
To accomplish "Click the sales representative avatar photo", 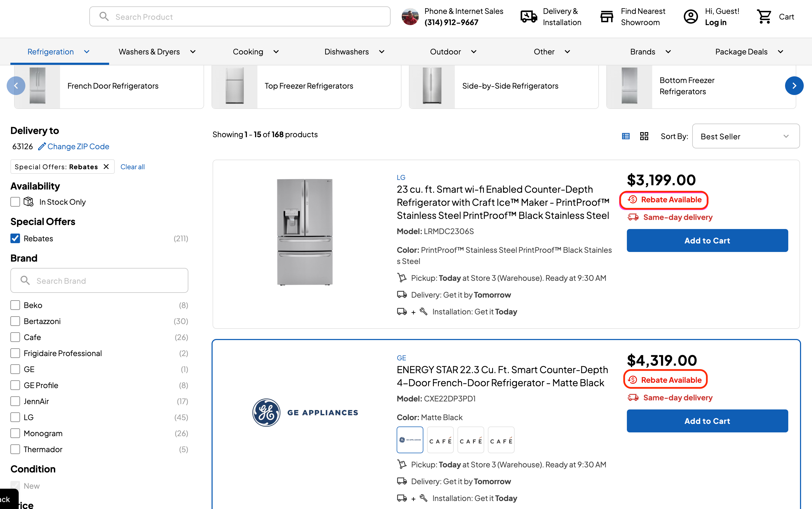I will pyautogui.click(x=410, y=17).
